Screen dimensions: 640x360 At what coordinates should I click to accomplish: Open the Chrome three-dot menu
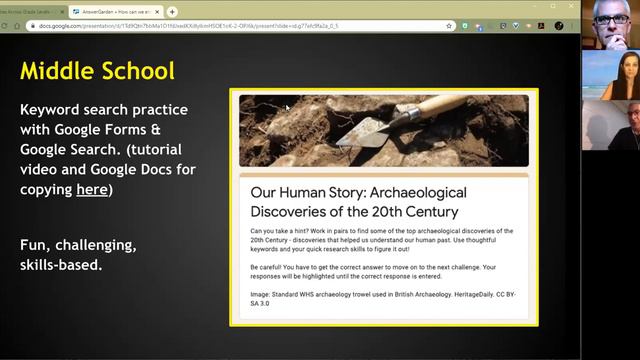coord(572,26)
